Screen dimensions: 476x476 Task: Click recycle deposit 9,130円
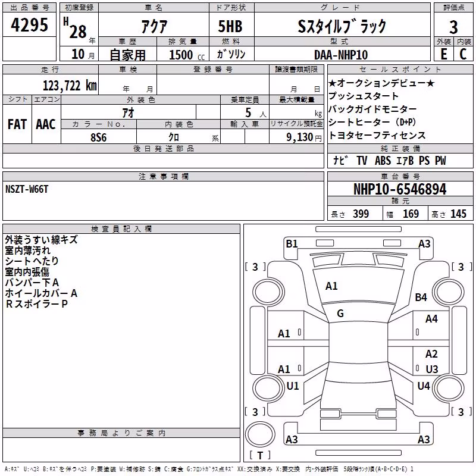click(304, 137)
